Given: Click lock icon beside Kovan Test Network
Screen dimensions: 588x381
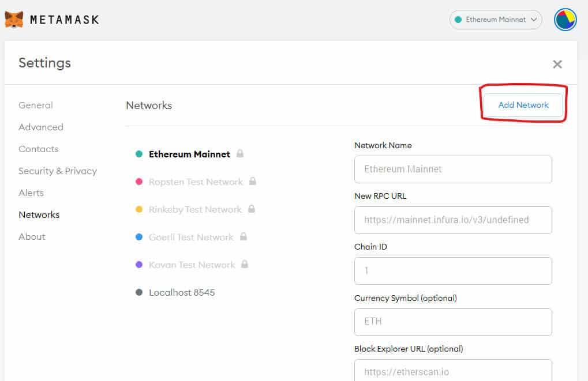Looking at the screenshot, I should click(x=245, y=264).
